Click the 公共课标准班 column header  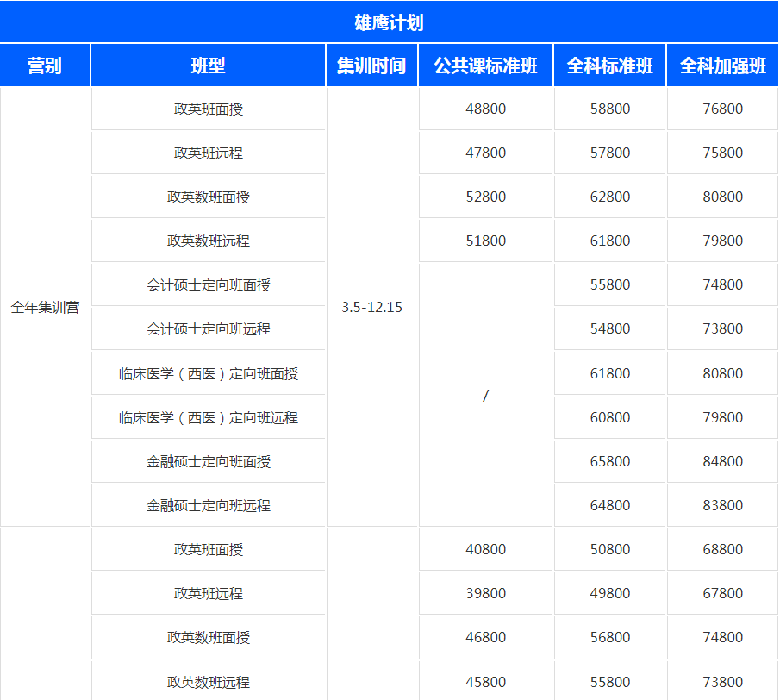tap(485, 66)
